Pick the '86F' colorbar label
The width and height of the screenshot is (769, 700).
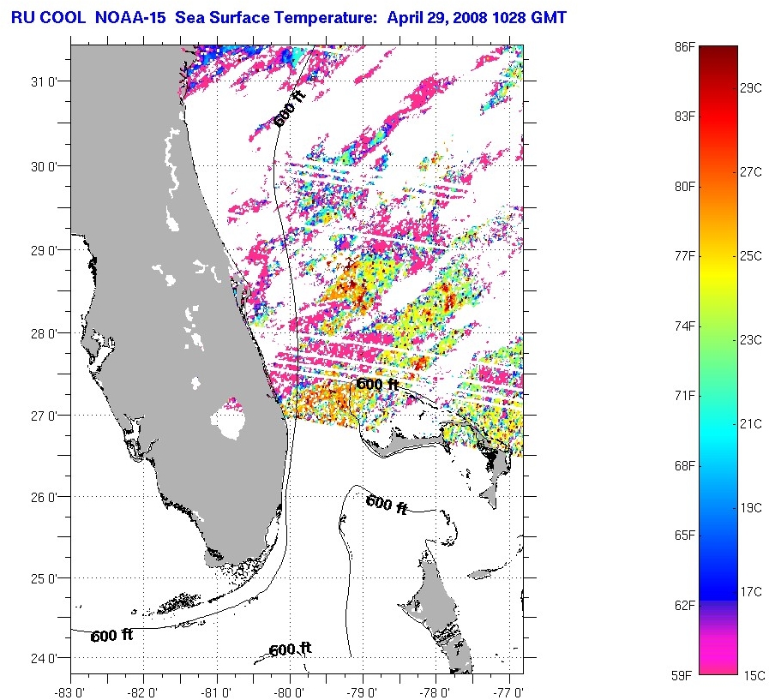[x=685, y=47]
